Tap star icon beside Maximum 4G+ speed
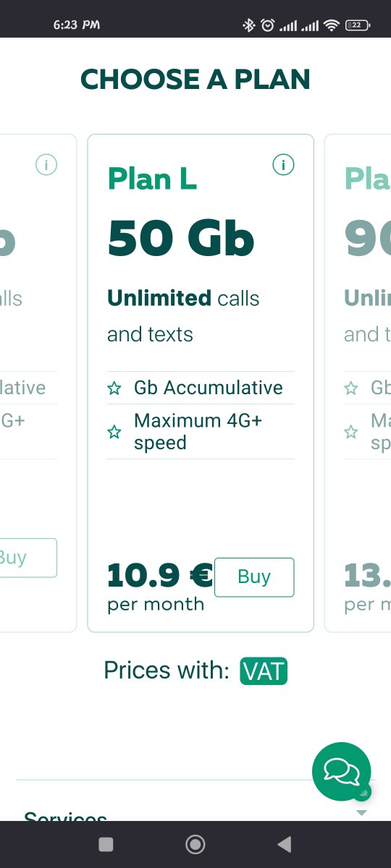 [x=114, y=432]
